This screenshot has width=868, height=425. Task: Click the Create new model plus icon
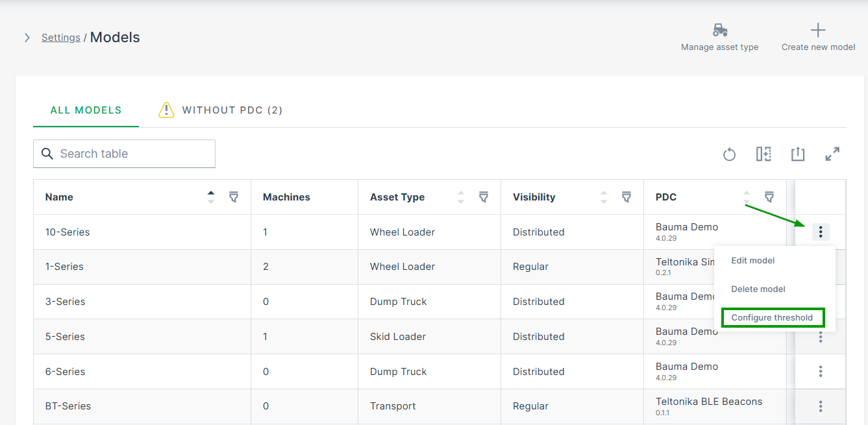click(818, 30)
